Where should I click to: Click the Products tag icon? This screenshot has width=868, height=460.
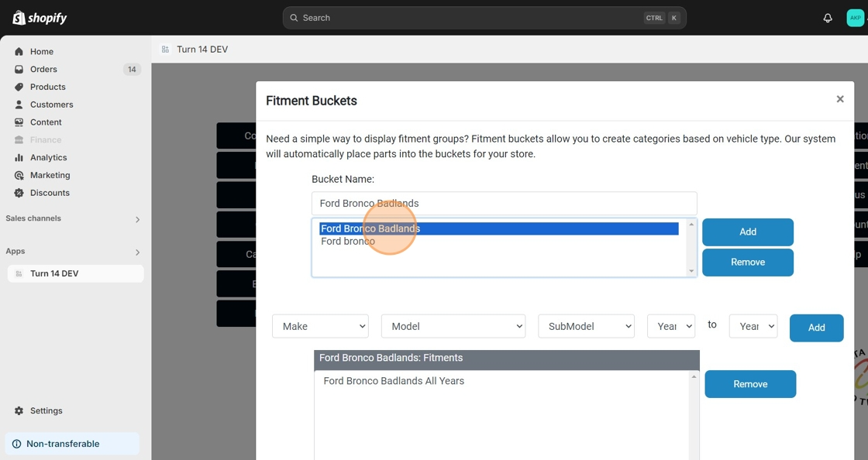click(19, 87)
